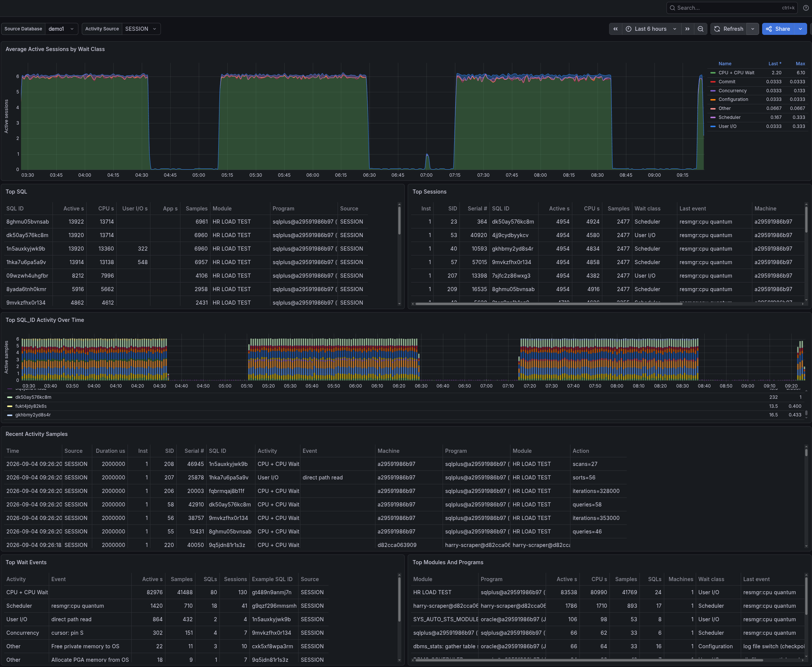Viewport: 812px width, 667px height.
Task: Shift time range backward with double-left arrows
Action: (615, 29)
